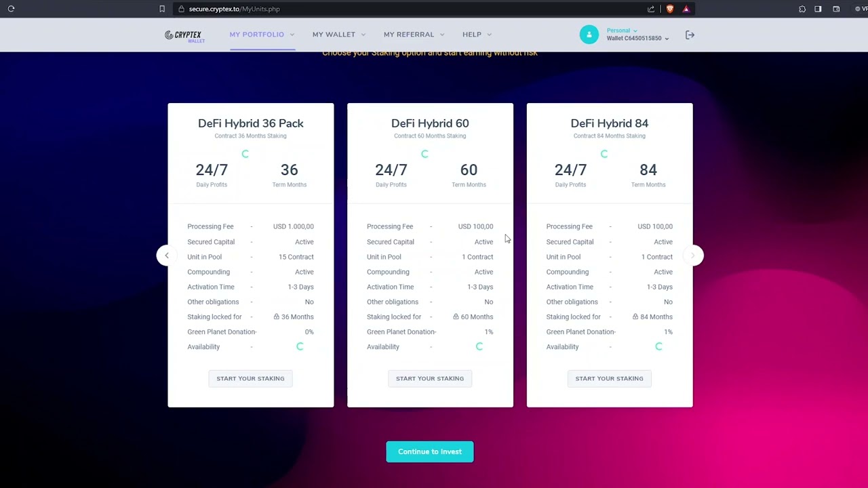Image resolution: width=868 pixels, height=488 pixels.
Task: Reload the page with the refresh icon
Action: pyautogui.click(x=11, y=9)
